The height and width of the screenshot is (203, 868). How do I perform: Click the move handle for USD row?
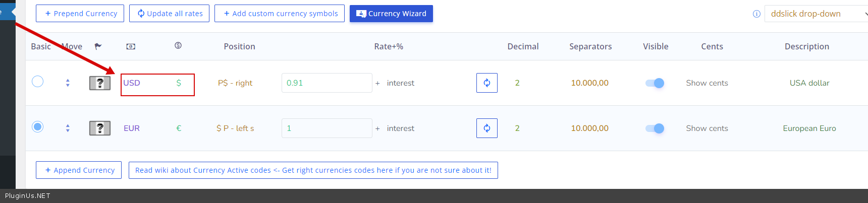(x=68, y=83)
